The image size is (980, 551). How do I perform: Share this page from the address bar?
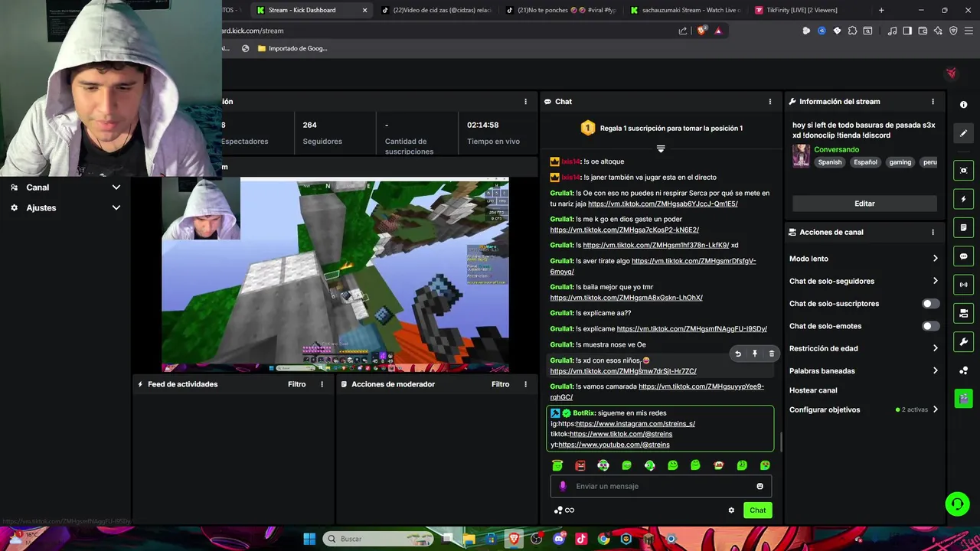(x=683, y=31)
